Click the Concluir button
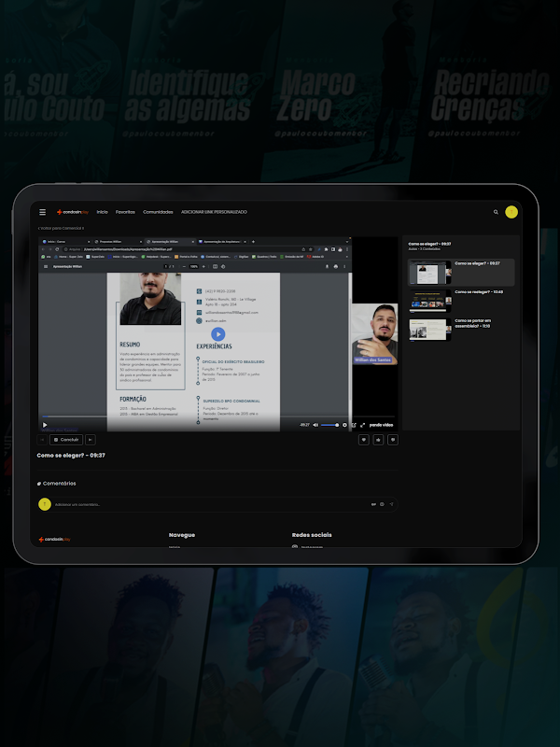The image size is (560, 747). click(65, 440)
